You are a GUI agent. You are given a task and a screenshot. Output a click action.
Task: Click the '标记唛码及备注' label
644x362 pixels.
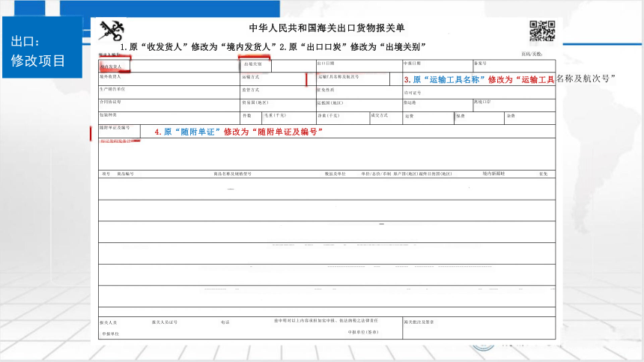point(116,141)
